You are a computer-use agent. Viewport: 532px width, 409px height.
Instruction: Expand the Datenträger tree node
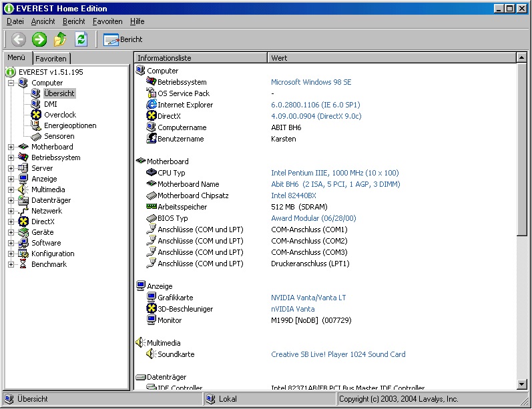(x=11, y=200)
